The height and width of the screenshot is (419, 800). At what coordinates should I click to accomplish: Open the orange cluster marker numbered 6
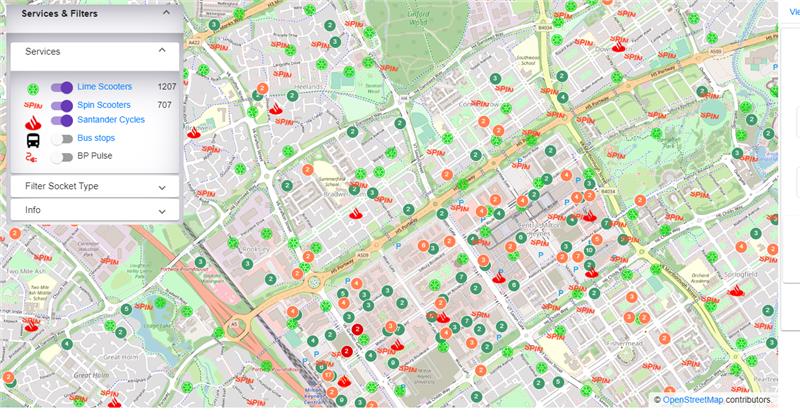point(423,245)
